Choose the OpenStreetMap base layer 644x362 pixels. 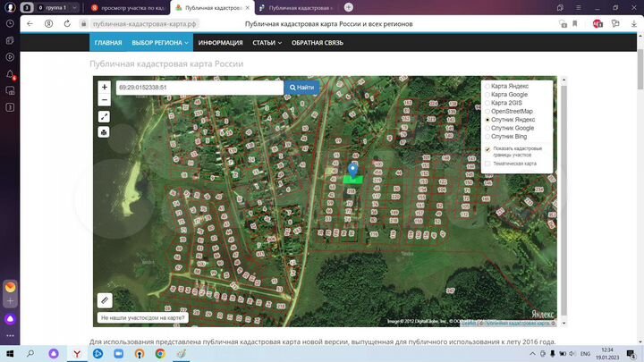(487, 111)
